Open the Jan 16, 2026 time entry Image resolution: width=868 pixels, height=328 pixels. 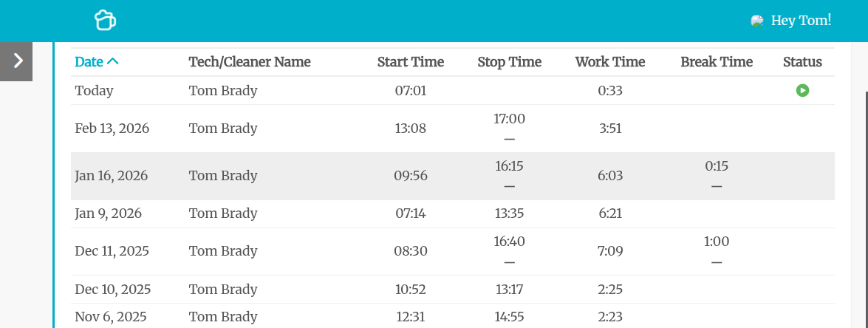111,176
